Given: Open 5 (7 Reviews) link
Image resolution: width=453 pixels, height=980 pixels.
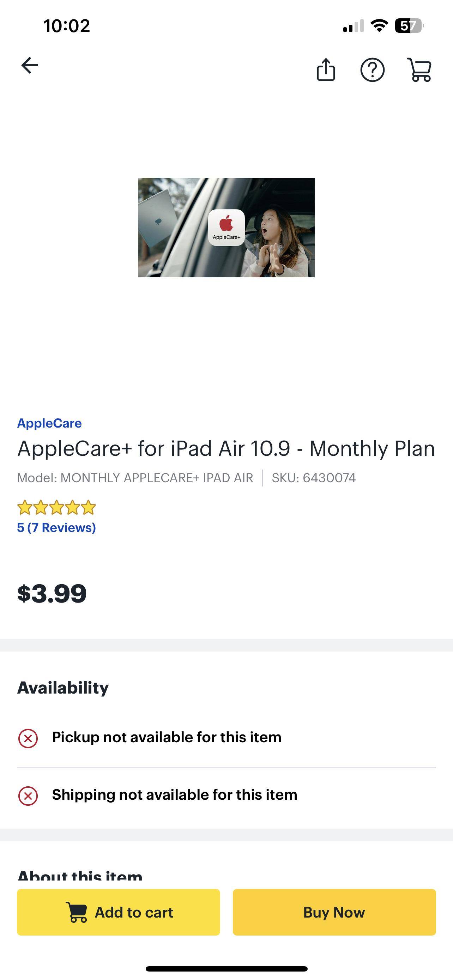Looking at the screenshot, I should pyautogui.click(x=56, y=528).
